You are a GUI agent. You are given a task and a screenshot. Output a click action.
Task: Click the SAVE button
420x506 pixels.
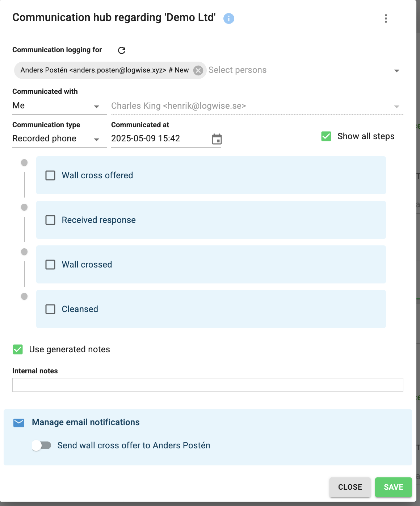point(394,487)
